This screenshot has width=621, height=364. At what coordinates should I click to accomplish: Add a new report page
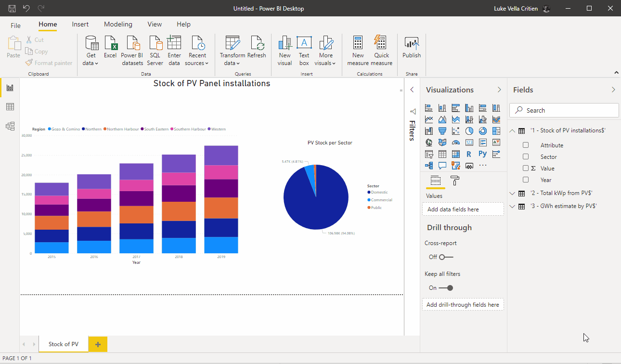[x=98, y=344]
